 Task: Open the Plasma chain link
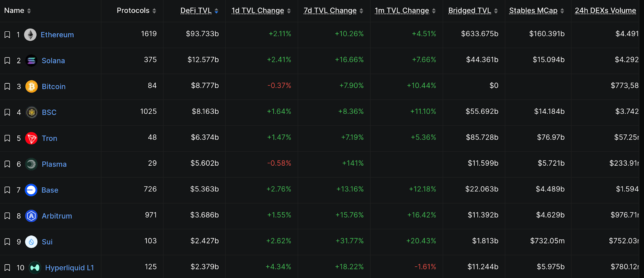pyautogui.click(x=54, y=164)
